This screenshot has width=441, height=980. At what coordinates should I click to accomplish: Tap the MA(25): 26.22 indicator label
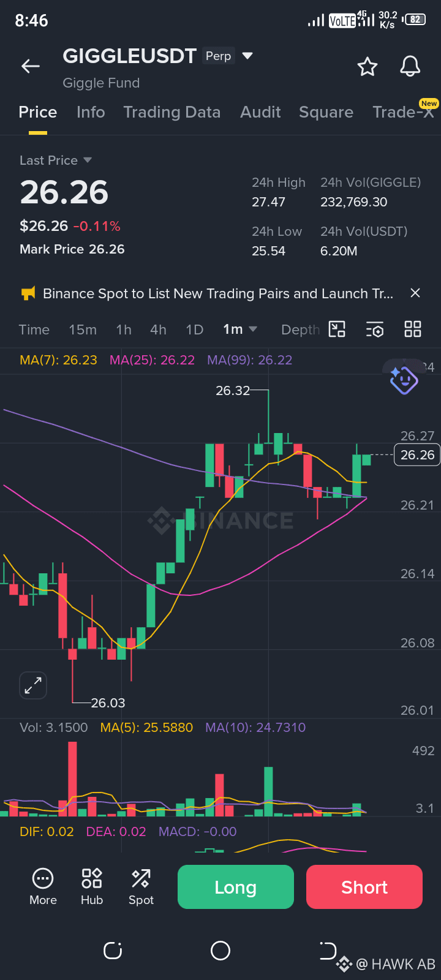(152, 360)
